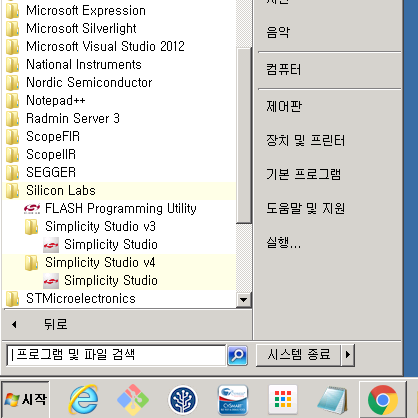Open Notepad from the taskbar
Image resolution: width=418 pixels, height=418 pixels.
pos(332,399)
